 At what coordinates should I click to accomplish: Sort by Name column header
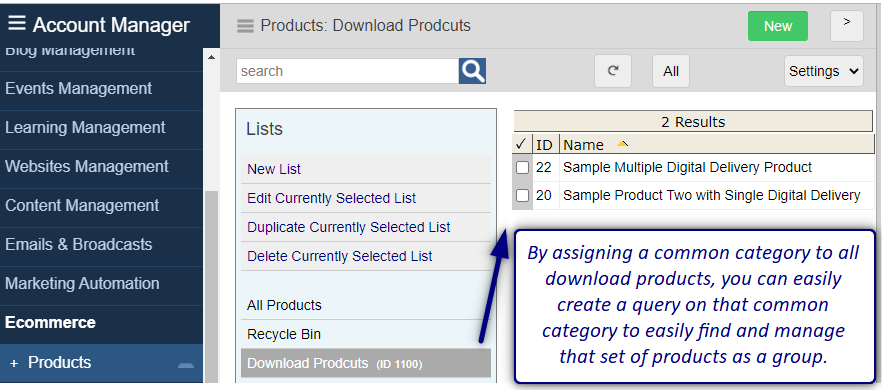[x=583, y=145]
